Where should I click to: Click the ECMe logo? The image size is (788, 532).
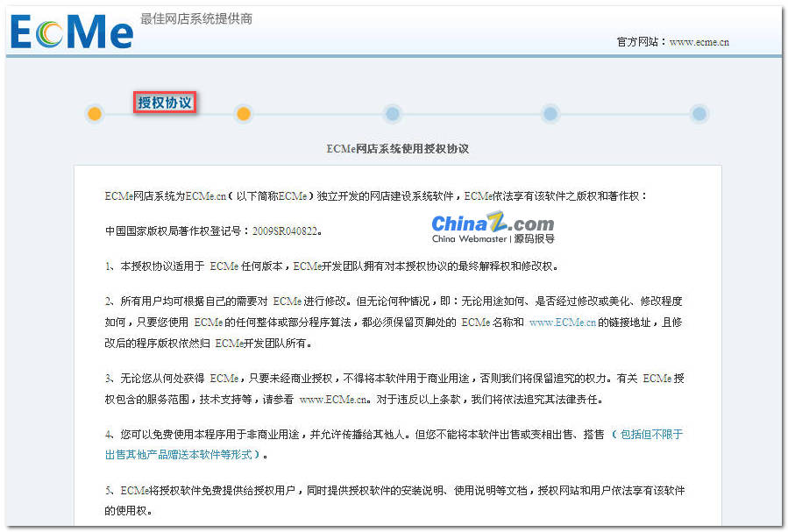coord(71,32)
